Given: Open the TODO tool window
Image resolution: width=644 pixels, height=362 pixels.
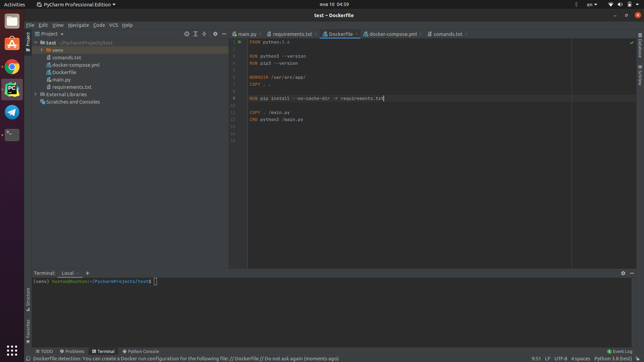Looking at the screenshot, I should [x=44, y=351].
